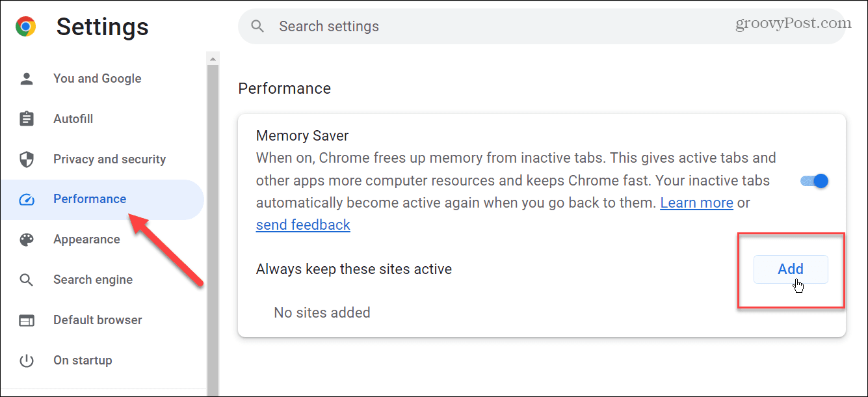Click the Add button for active sites

point(791,269)
